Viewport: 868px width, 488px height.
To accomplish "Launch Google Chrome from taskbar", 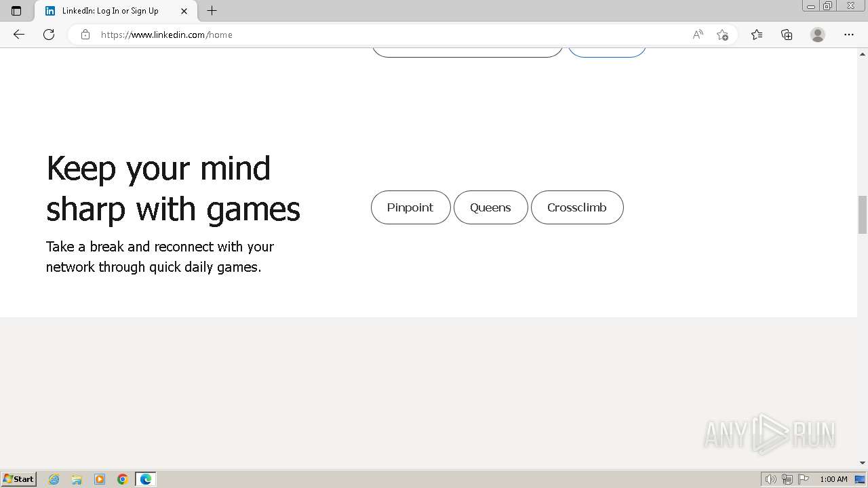I will 123,479.
